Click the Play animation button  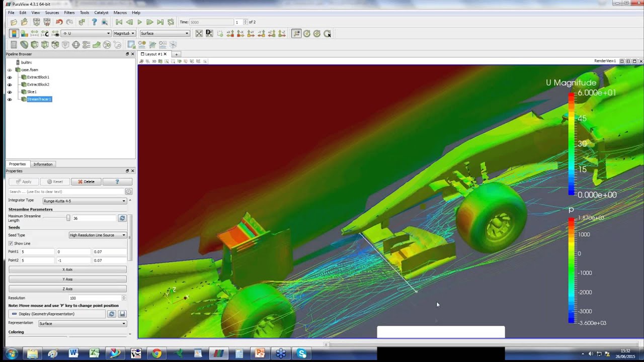click(140, 22)
